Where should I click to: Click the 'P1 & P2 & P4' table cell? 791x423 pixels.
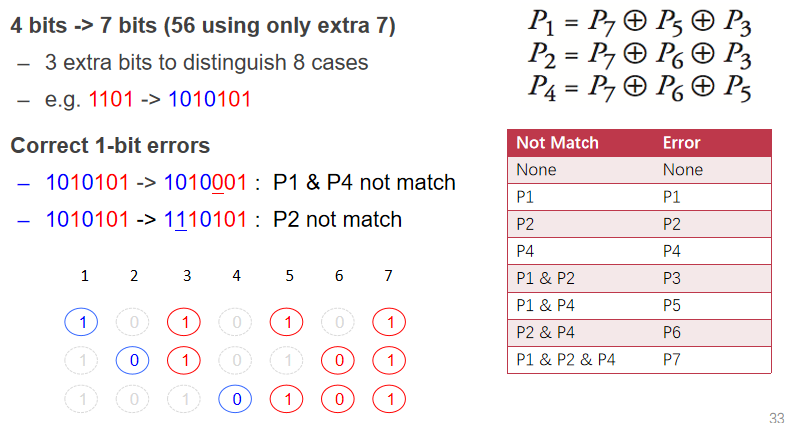point(568,359)
